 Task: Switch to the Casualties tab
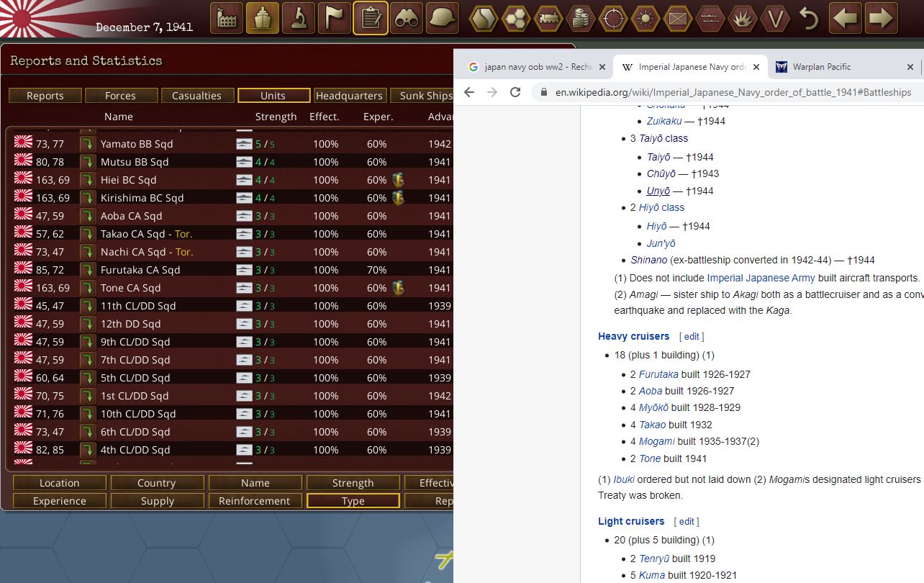(196, 96)
